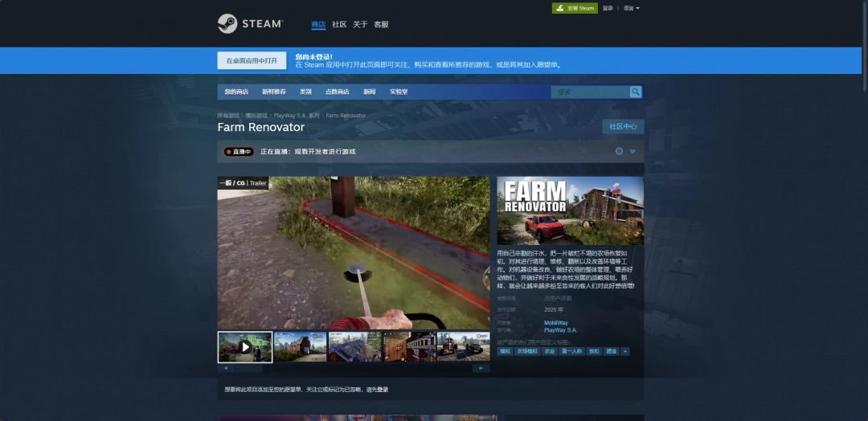Viewport: 868px width, 421px height.
Task: Click the plus icon to add a tag
Action: (625, 351)
